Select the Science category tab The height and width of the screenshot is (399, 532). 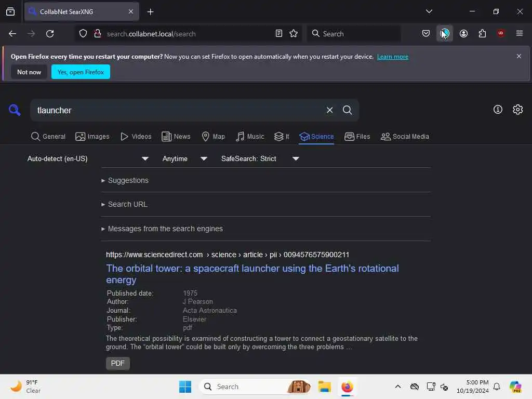(x=316, y=137)
